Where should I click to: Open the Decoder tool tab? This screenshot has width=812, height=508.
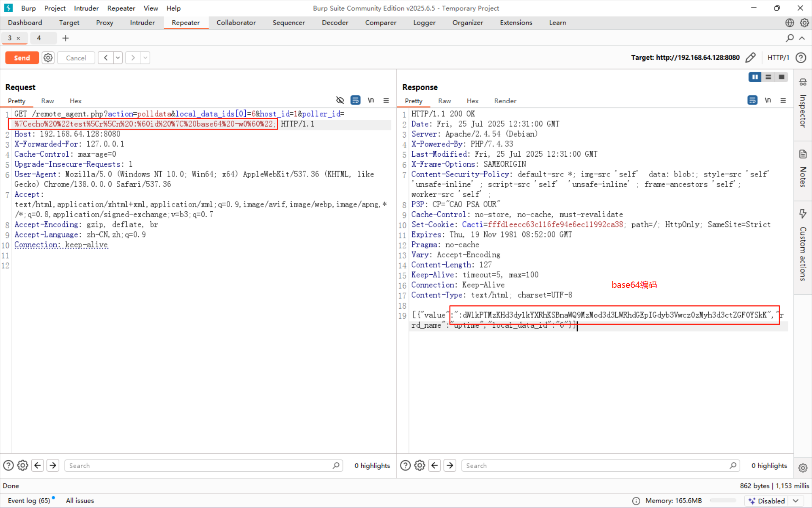(335, 22)
